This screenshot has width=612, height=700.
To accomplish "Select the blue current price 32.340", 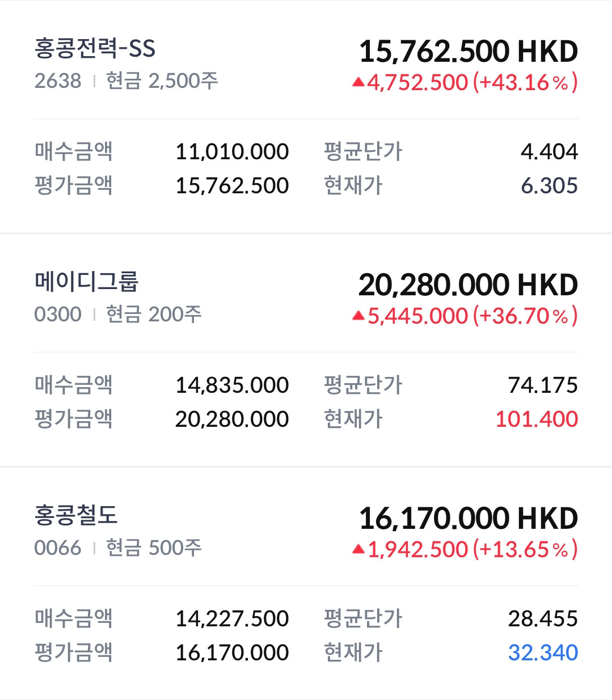I will [x=543, y=653].
